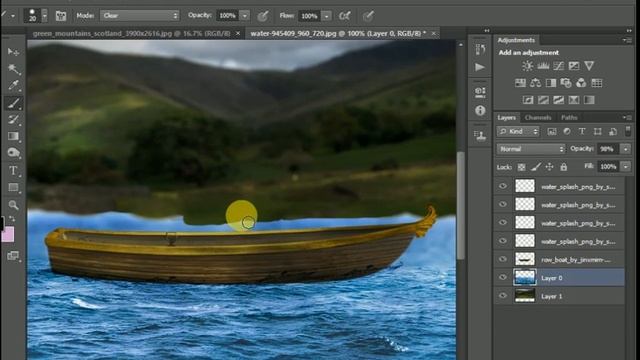
Task: Open the Flow slider arrow
Action: coord(327,16)
